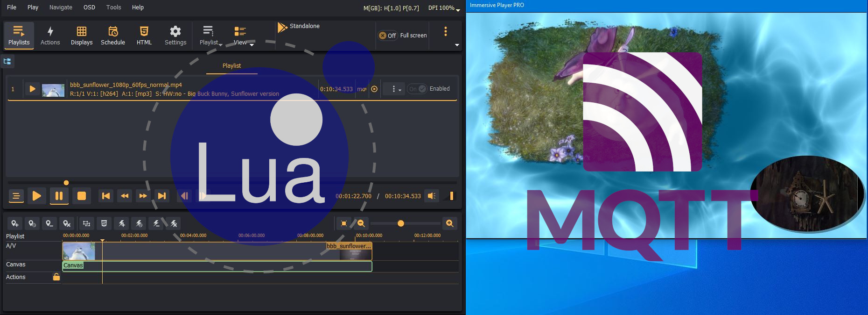This screenshot has height=315, width=868.
Task: Click the tree view panel icon
Action: click(x=7, y=61)
